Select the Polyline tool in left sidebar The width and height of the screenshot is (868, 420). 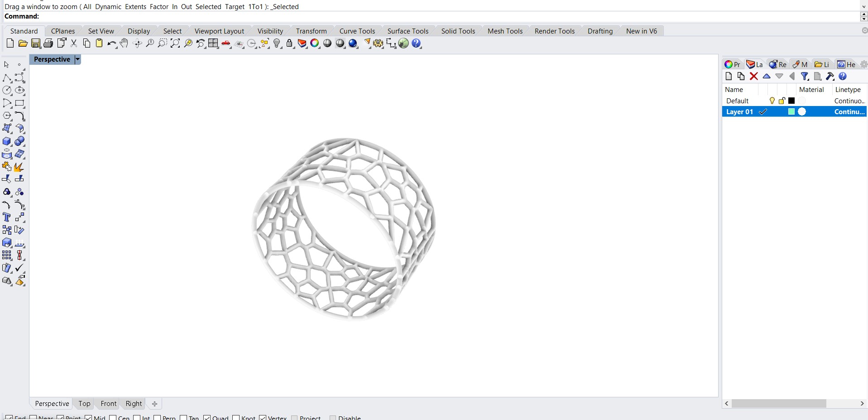pos(7,77)
